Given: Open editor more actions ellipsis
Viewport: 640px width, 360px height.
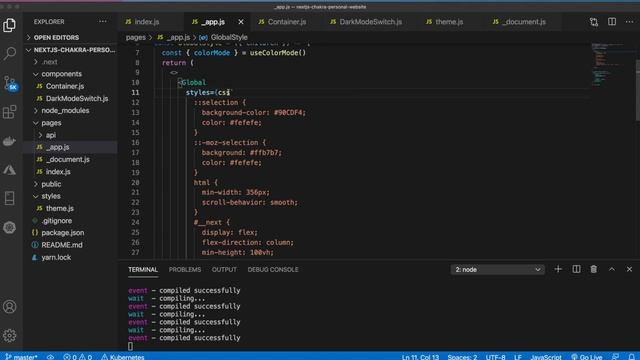Looking at the screenshot, I should (629, 22).
